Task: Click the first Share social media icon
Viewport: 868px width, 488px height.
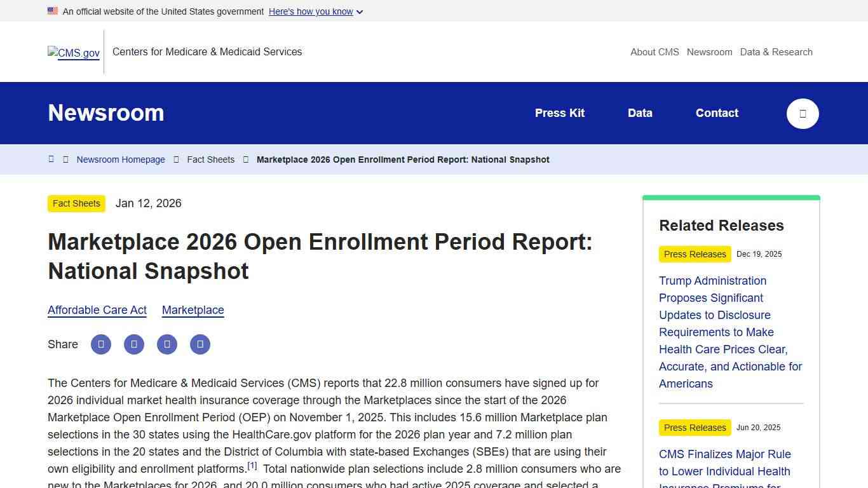Action: pyautogui.click(x=100, y=344)
